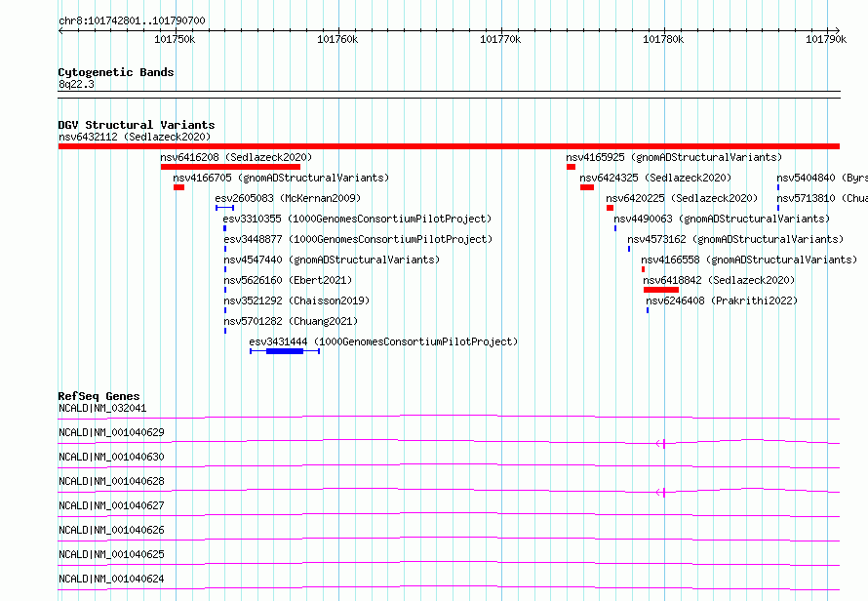
Task: Open esv3310355 1000Genomes variant label
Action: tap(357, 219)
